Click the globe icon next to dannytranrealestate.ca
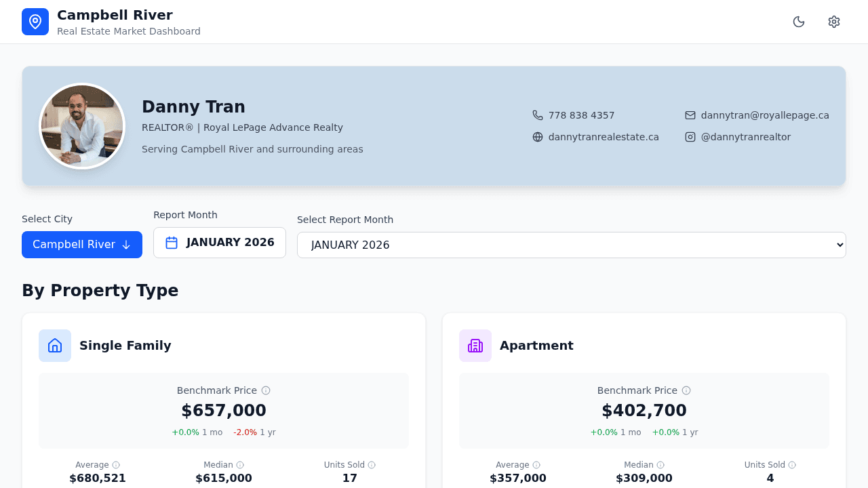Image resolution: width=868 pixels, height=488 pixels. pos(536,136)
